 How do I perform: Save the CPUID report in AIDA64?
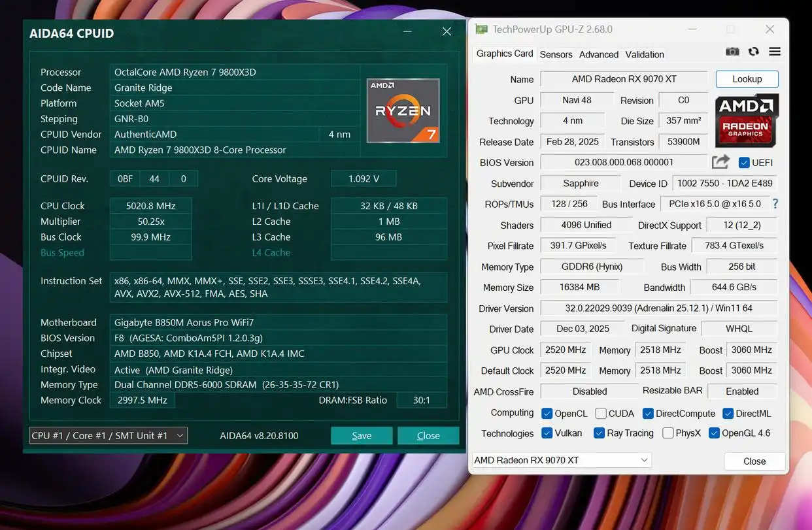pyautogui.click(x=362, y=435)
